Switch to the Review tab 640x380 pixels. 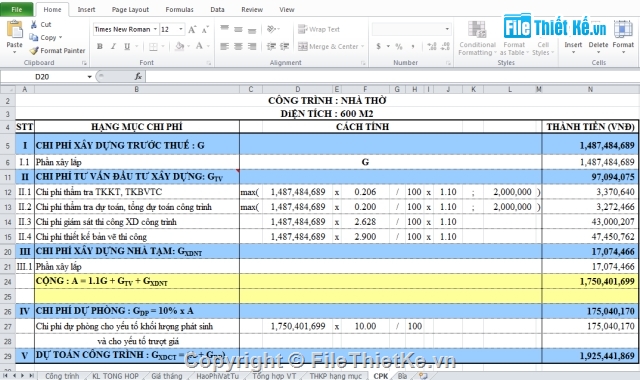click(252, 9)
